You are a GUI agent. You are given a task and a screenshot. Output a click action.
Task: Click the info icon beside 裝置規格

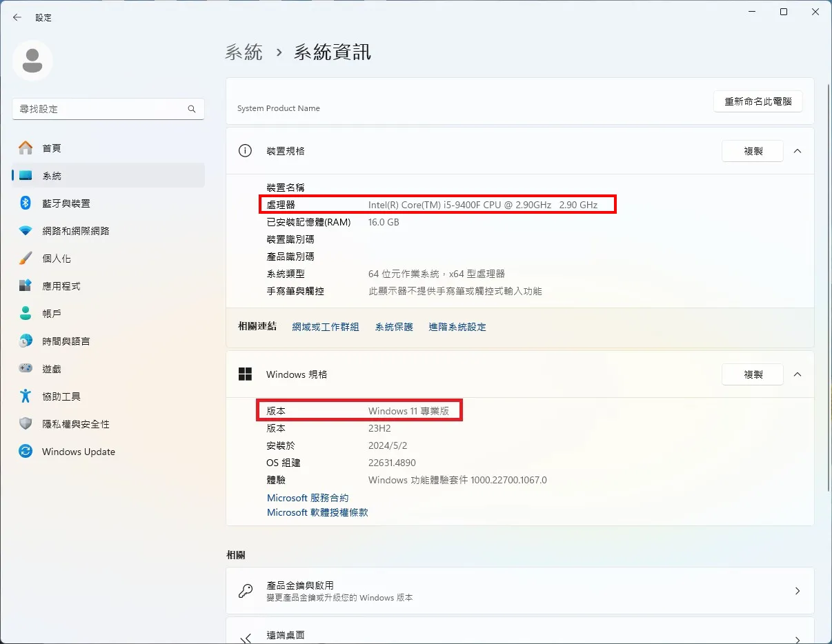245,151
